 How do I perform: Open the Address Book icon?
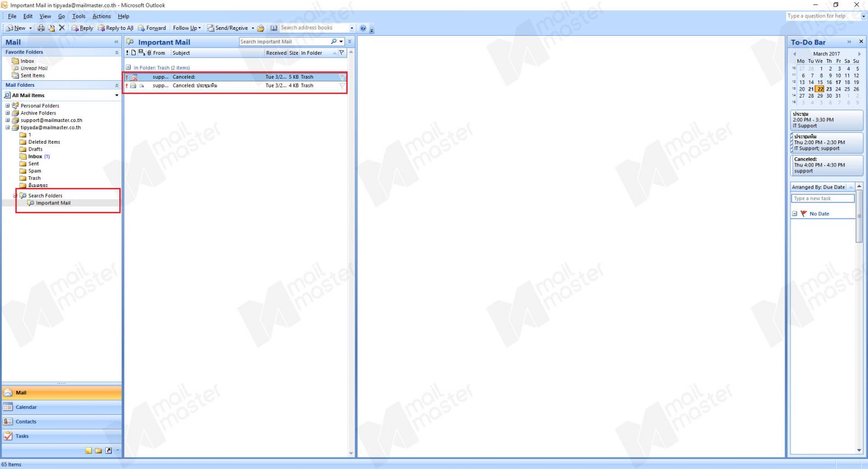tap(274, 28)
